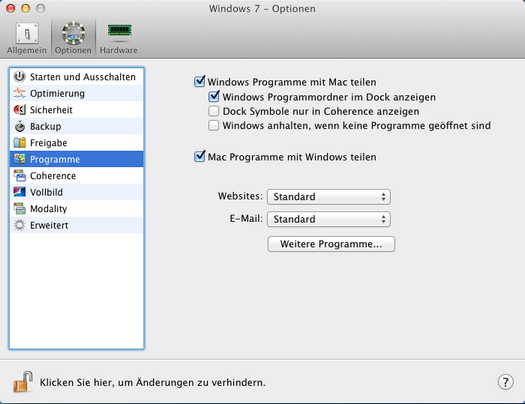Click the Weitere Programme... button
This screenshot has height=404, width=525.
331,244
